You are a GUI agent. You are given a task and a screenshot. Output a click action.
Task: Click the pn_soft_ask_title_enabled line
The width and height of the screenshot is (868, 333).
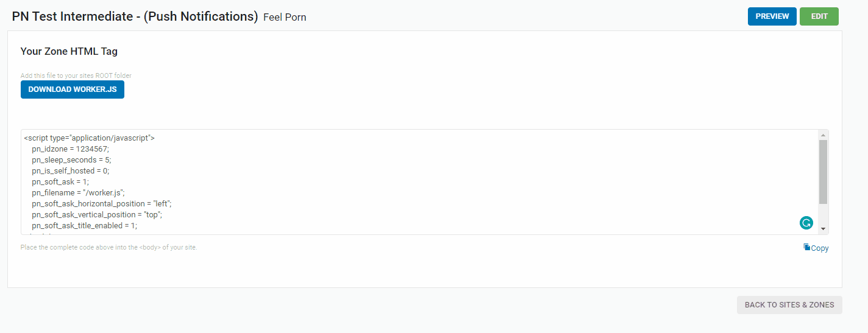click(85, 226)
